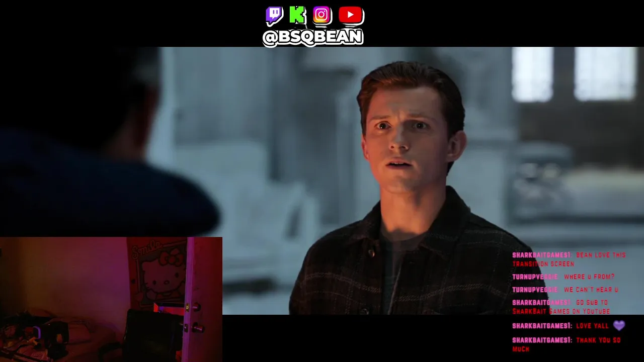Click the purple Twitch logo icon
Screen dimensions: 644x362
click(x=274, y=16)
